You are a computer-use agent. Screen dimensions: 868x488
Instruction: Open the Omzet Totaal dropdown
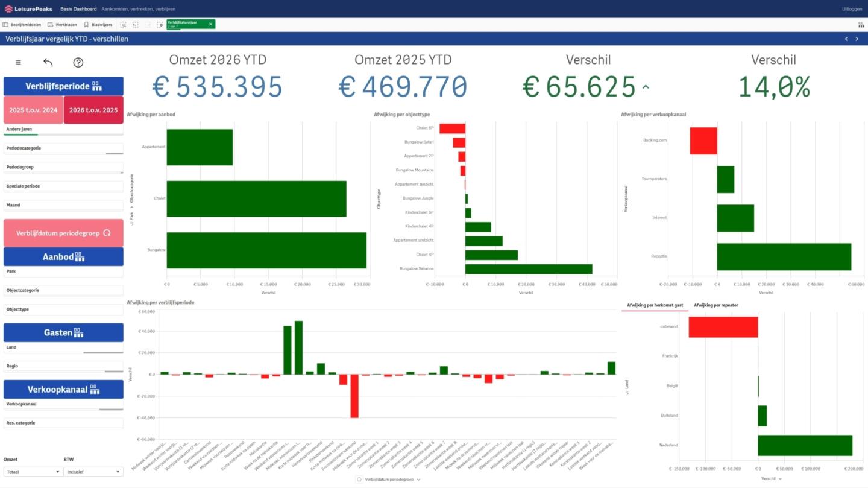pyautogui.click(x=33, y=472)
